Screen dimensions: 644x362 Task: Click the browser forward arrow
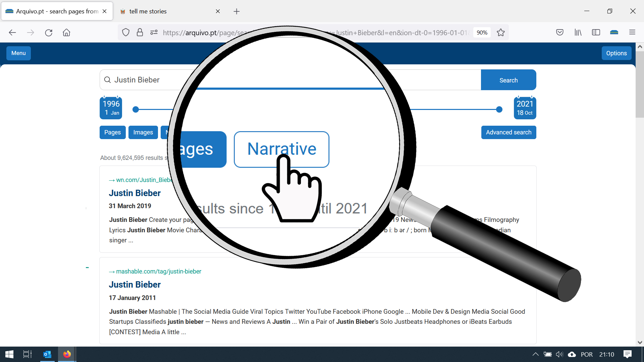pos(31,33)
